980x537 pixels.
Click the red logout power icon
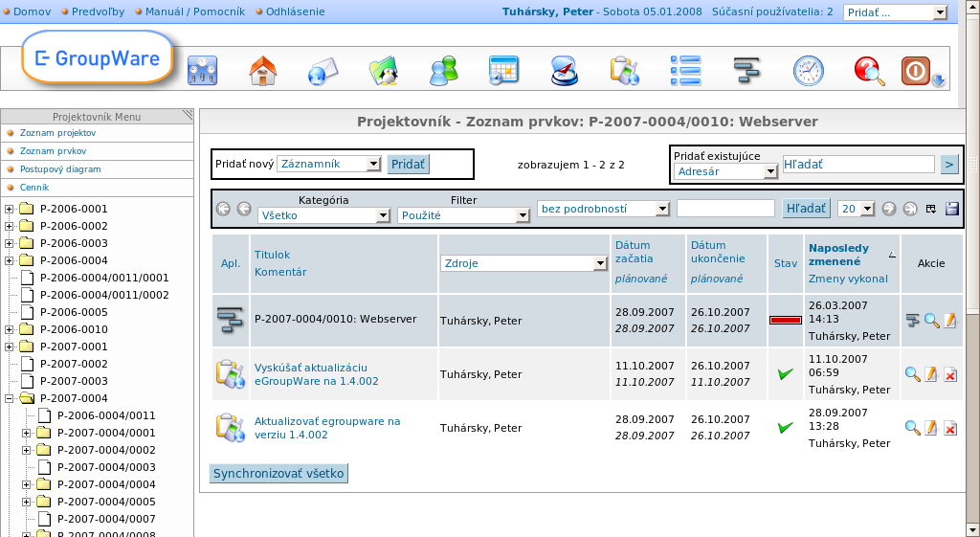pyautogui.click(x=915, y=71)
